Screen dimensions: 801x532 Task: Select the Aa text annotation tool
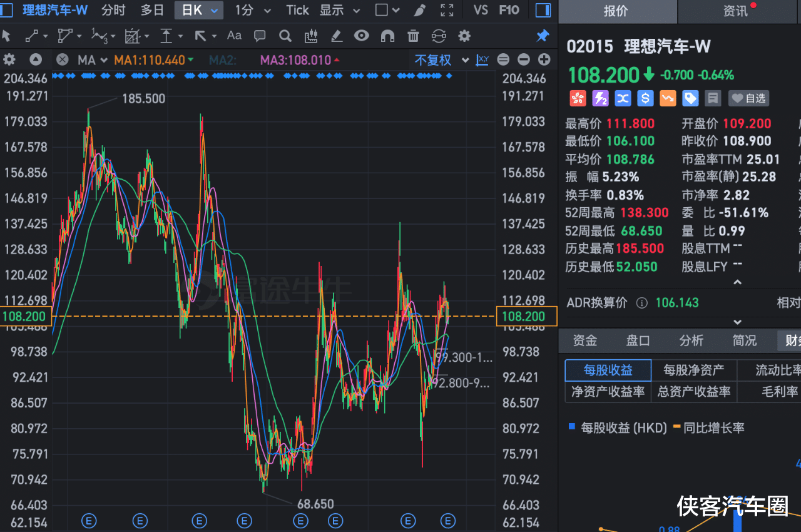[x=234, y=36]
